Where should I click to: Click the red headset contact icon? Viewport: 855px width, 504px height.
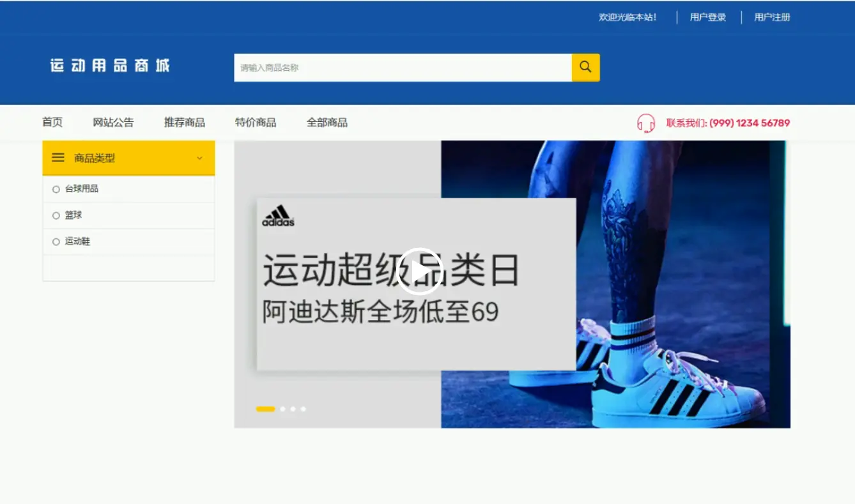click(x=646, y=123)
